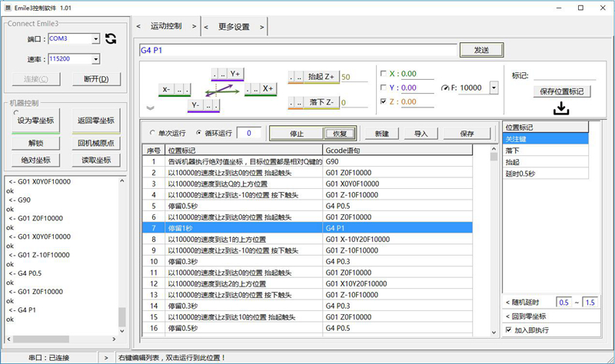Image resolution: width=615 pixels, height=364 pixels.
Task: Open the 端口 COM3 port dropdown
Action: click(x=95, y=38)
